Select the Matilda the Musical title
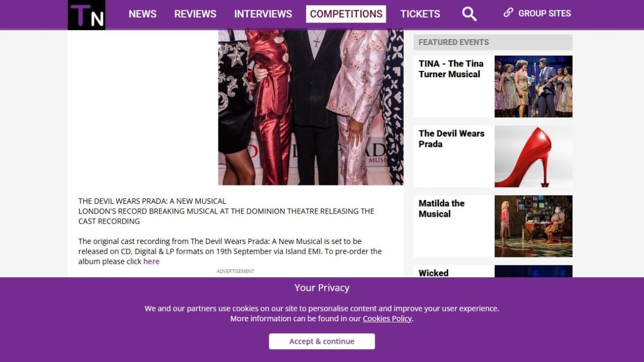The width and height of the screenshot is (644, 362). point(442,208)
